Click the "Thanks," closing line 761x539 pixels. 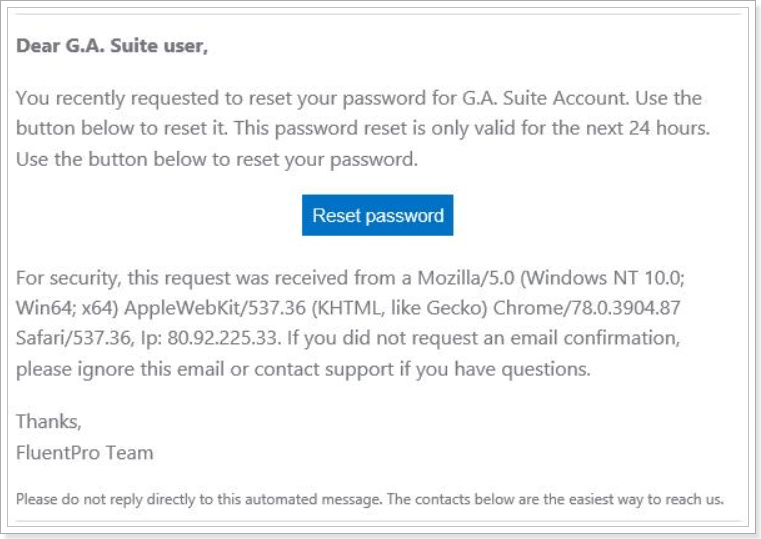pos(49,422)
